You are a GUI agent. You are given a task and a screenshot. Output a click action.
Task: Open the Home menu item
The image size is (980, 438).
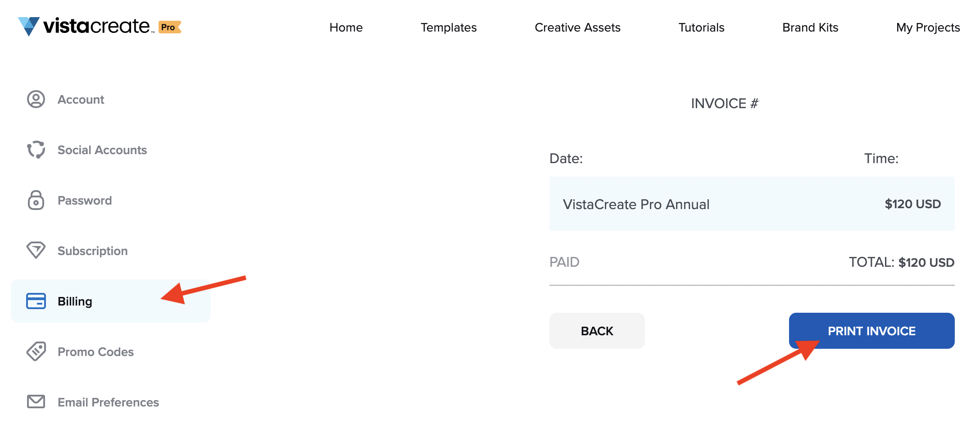[346, 27]
